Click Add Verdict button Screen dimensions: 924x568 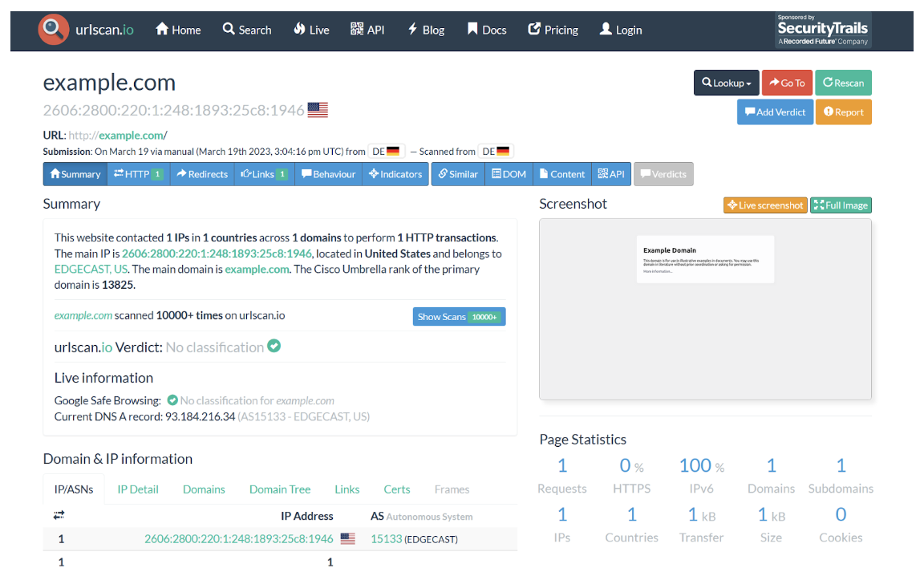click(x=775, y=112)
